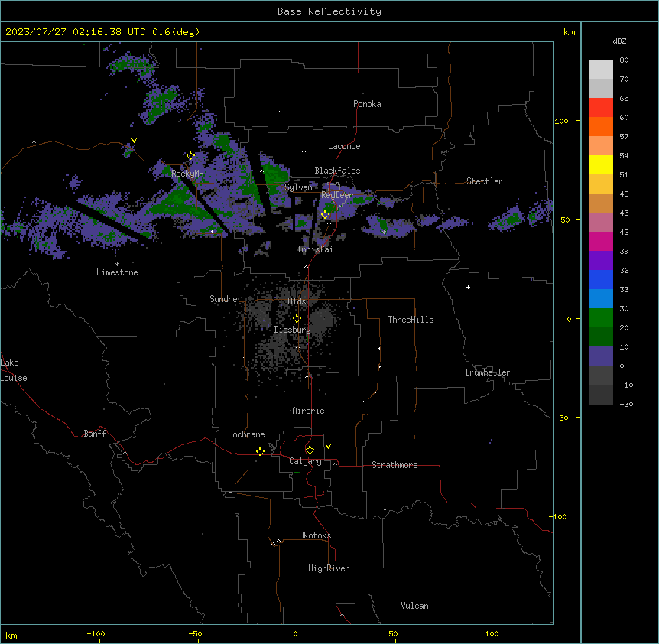Select the light gray 80 dBZ swatch
Screen dimensions: 659x644
pos(601,70)
